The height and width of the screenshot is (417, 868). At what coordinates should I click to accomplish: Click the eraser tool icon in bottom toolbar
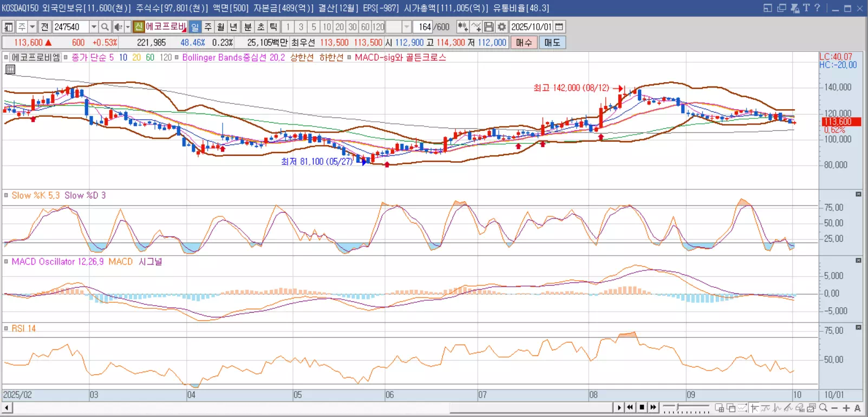(800, 408)
